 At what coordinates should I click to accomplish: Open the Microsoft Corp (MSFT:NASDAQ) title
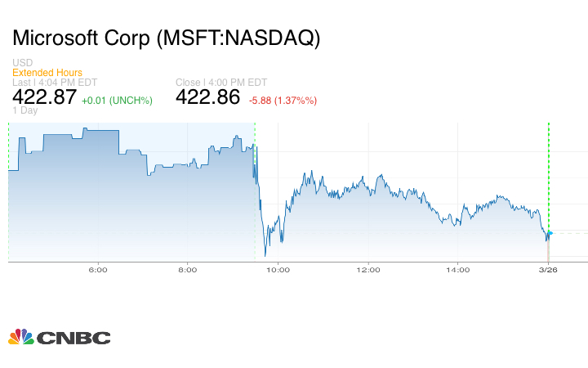(x=167, y=38)
